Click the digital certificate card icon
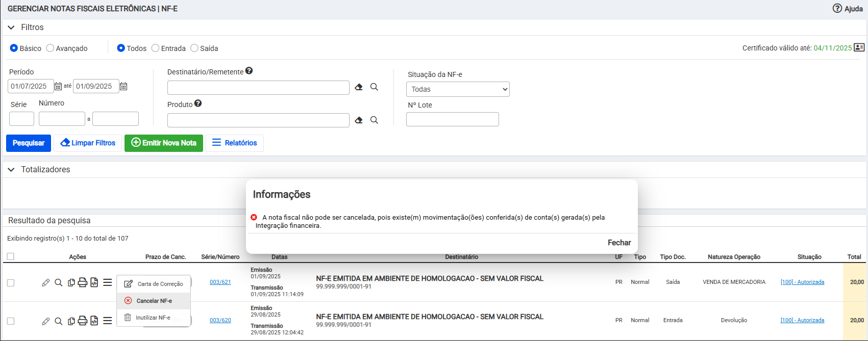868x341 pixels. [x=859, y=47]
